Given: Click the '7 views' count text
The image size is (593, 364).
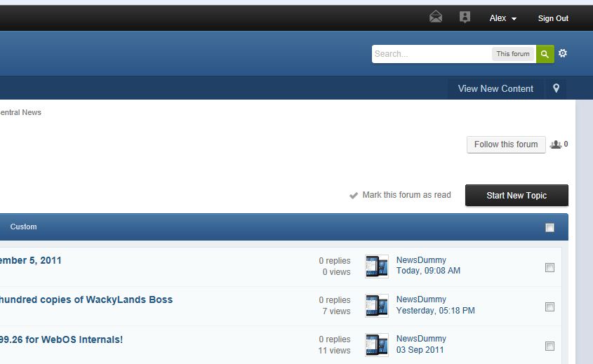Looking at the screenshot, I should (336, 311).
